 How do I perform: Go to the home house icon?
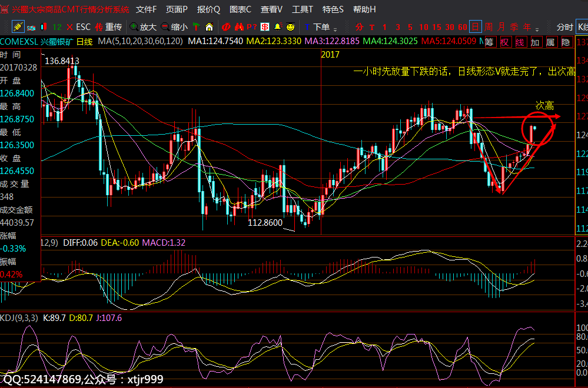209,27
